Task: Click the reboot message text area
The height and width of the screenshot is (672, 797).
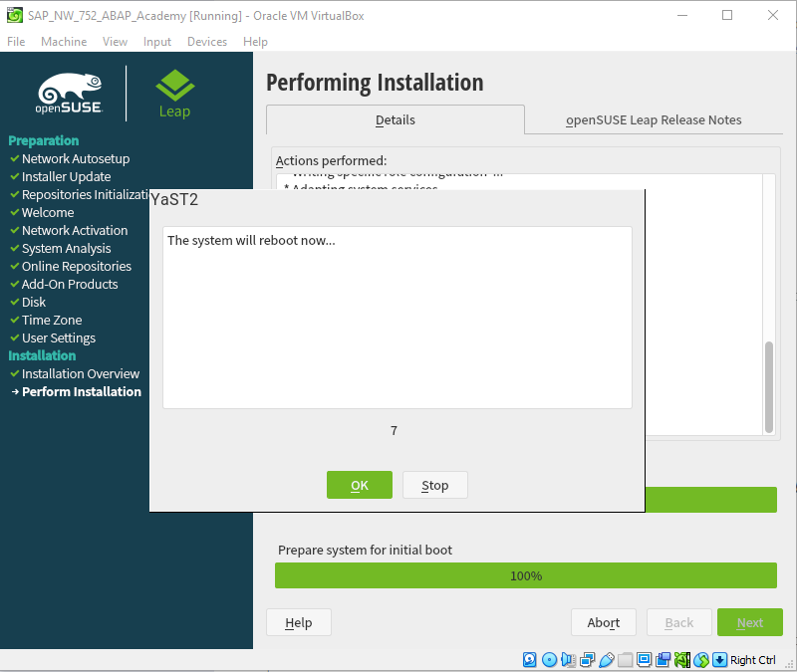Action: (x=398, y=318)
